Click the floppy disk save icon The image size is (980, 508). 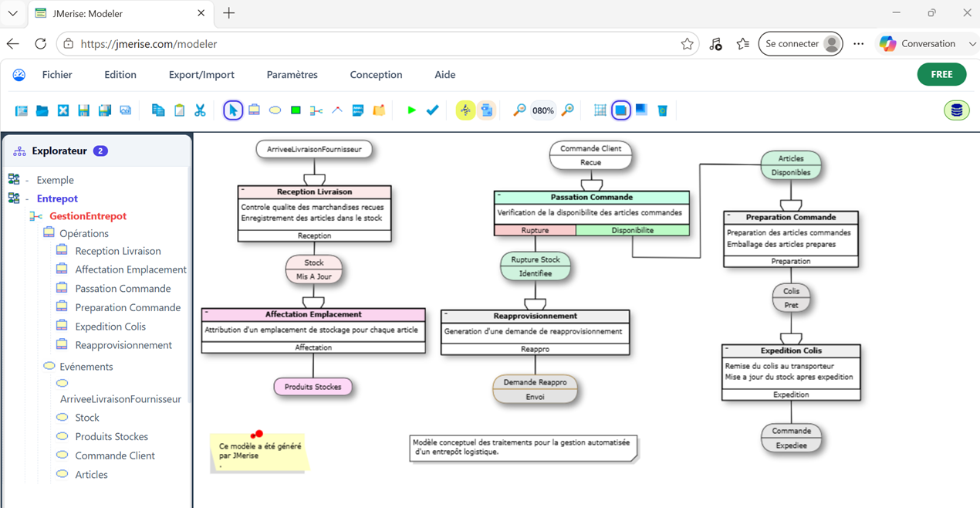click(84, 110)
